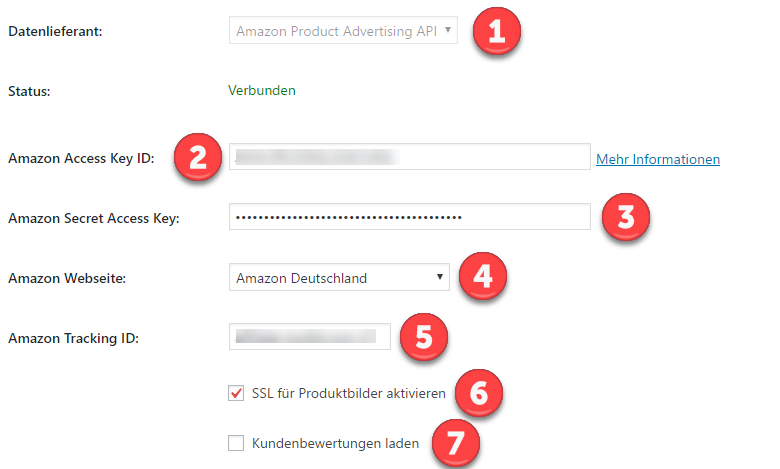Focus the Amazon Access Key ID field
Screen dimensions: 780x469
point(409,158)
